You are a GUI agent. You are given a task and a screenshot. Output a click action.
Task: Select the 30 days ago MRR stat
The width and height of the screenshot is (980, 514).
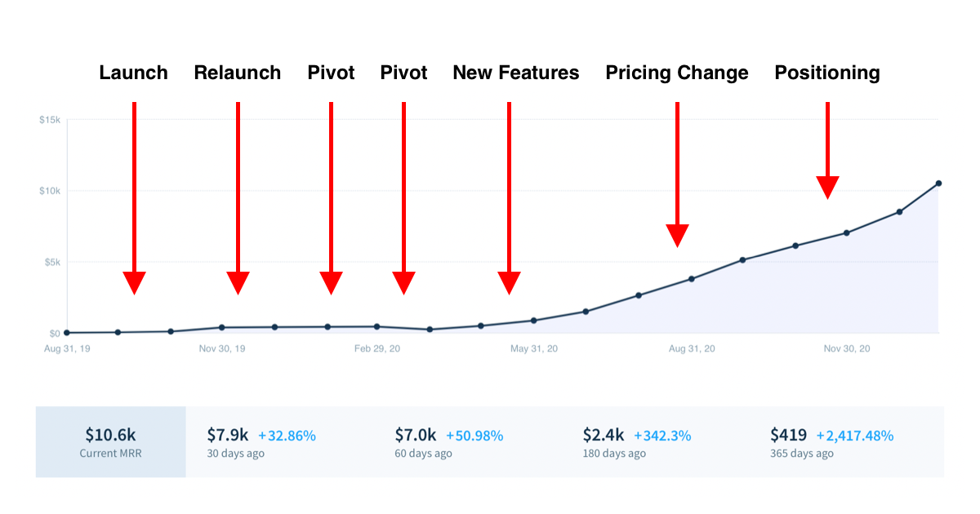(x=261, y=441)
